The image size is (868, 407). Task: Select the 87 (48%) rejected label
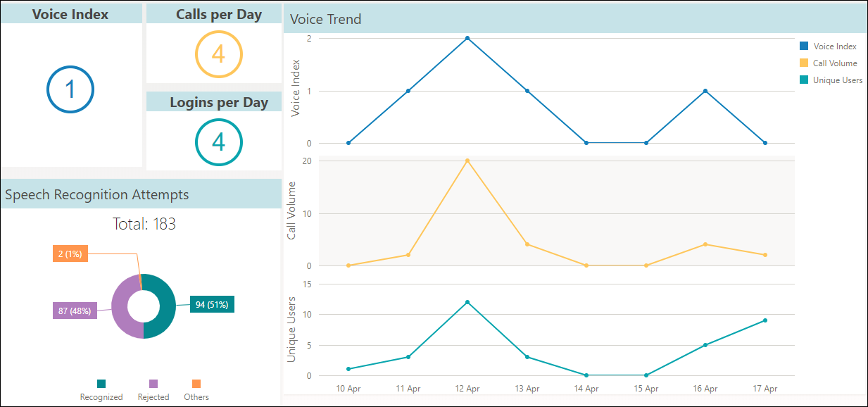point(75,311)
